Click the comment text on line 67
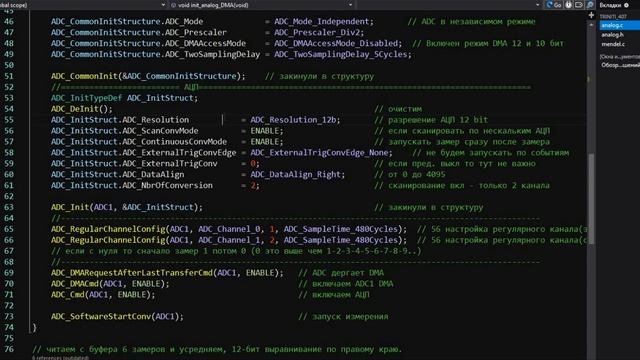The height and width of the screenshot is (360, 640). click(x=236, y=251)
